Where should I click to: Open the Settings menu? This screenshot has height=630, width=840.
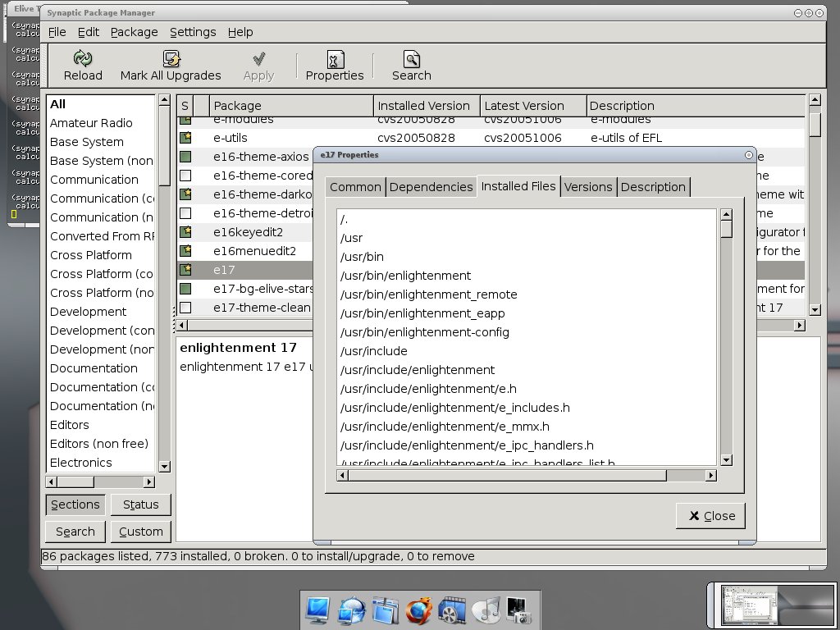(x=193, y=32)
